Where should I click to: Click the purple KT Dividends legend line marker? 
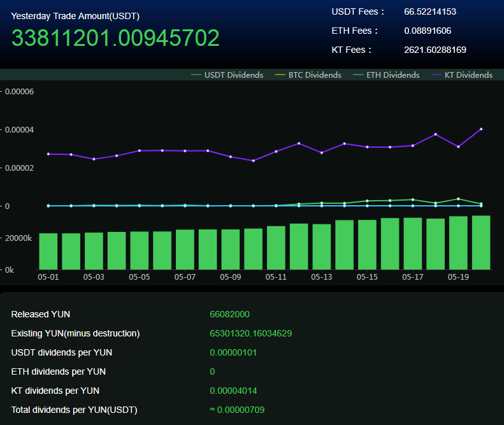(x=436, y=75)
